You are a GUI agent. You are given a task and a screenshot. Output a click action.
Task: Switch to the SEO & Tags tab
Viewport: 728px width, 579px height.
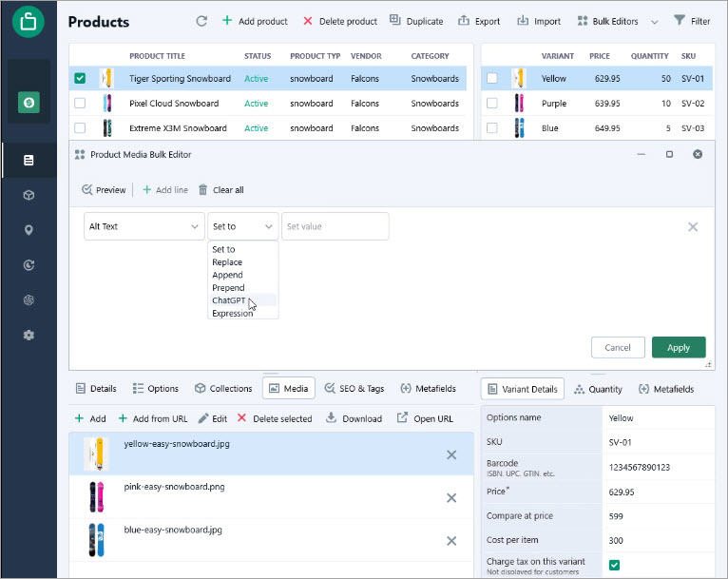tap(354, 388)
